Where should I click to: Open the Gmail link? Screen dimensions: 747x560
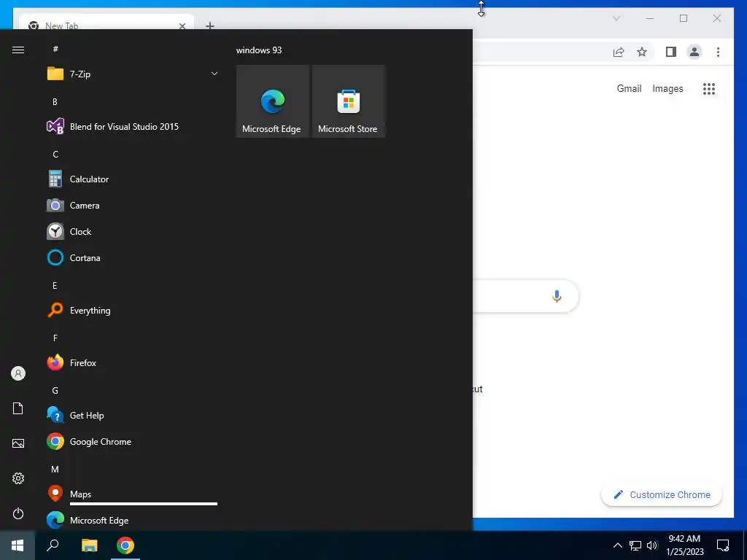(629, 88)
